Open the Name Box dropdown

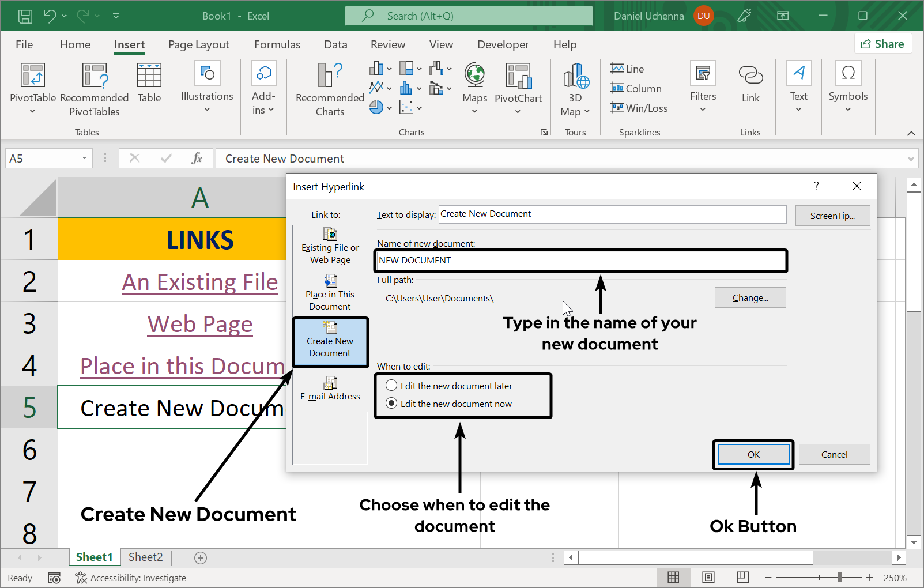[x=83, y=158]
